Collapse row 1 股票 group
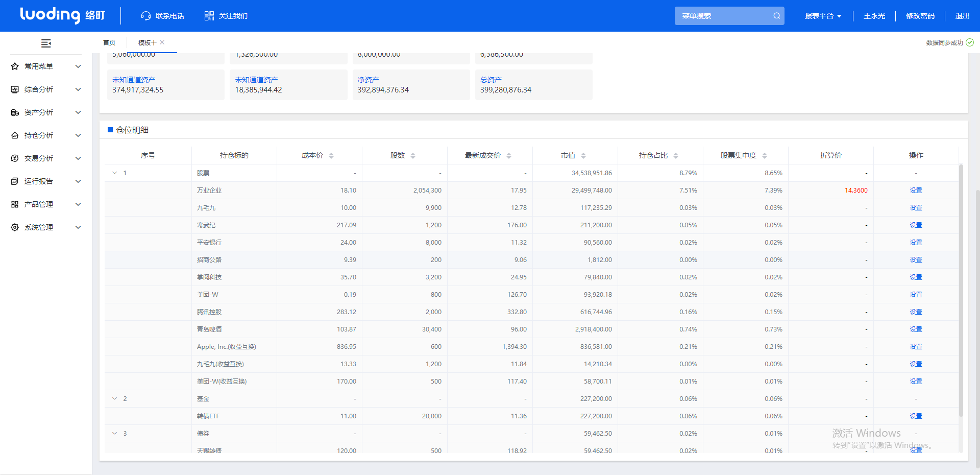980x475 pixels. (x=114, y=173)
